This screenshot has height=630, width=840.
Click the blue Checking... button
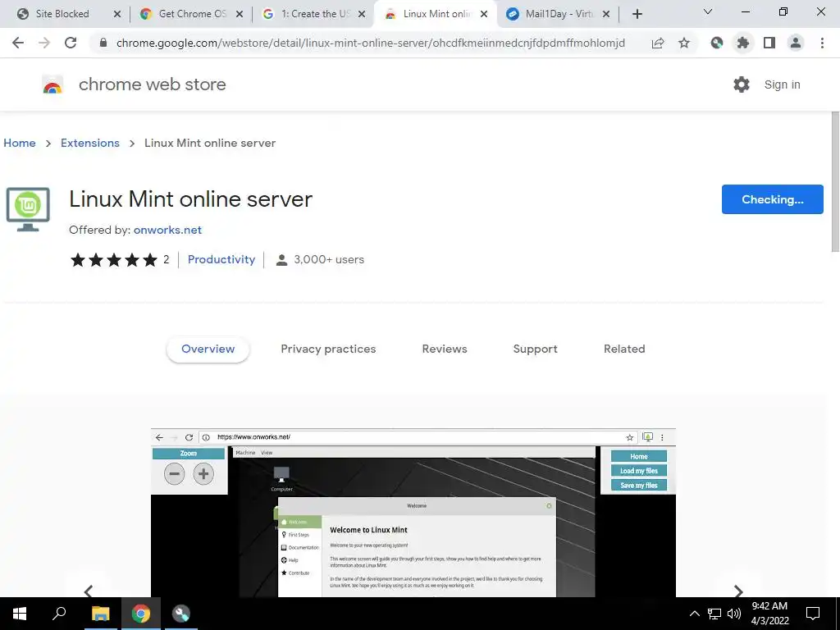(772, 199)
